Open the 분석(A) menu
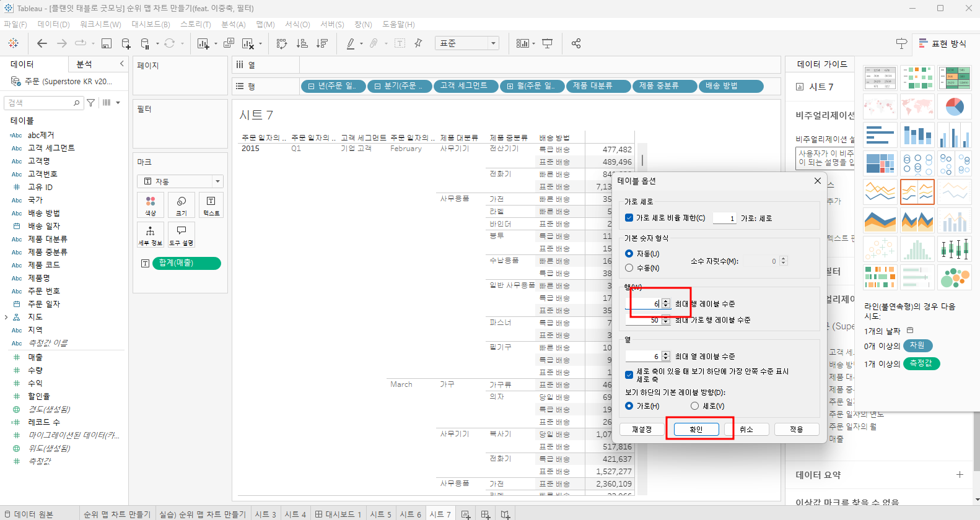The height and width of the screenshot is (520, 980). point(234,24)
